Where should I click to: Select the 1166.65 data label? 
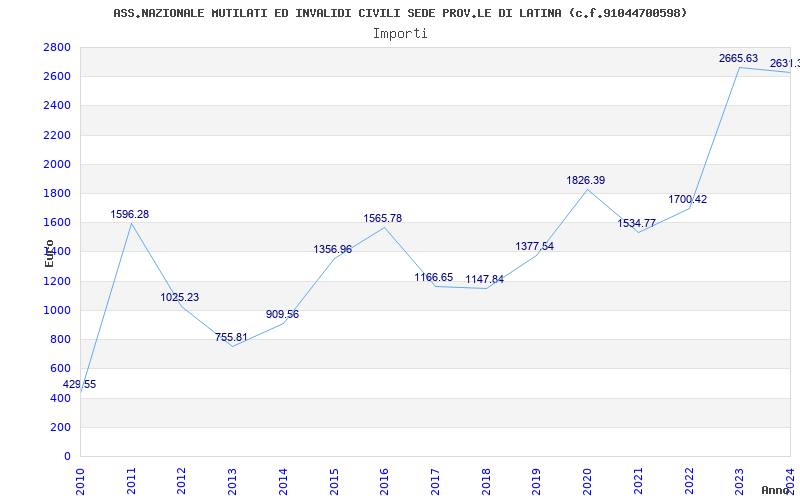pyautogui.click(x=433, y=278)
